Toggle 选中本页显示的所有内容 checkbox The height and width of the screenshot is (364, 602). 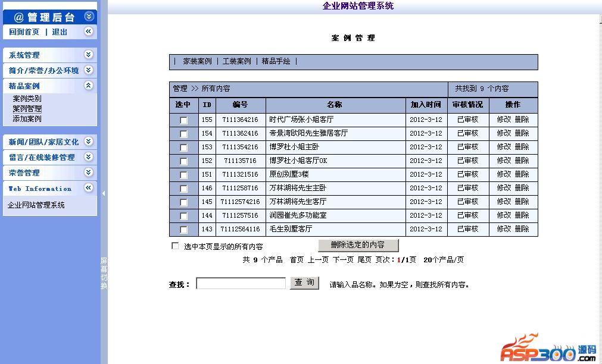pos(175,246)
